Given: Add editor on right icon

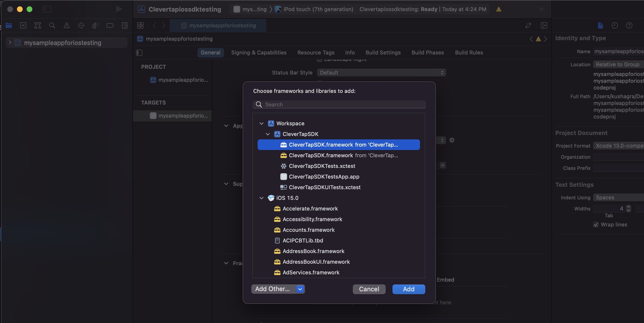Looking at the screenshot, I should (x=544, y=25).
